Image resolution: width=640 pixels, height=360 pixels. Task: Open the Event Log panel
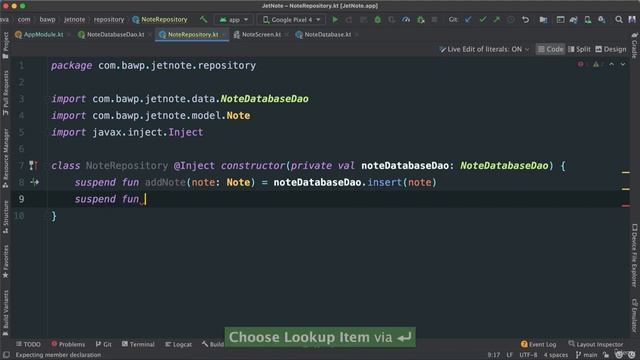(x=538, y=344)
